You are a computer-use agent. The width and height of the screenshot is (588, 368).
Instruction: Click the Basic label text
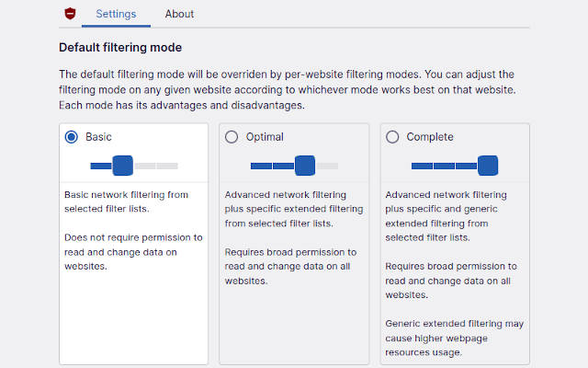click(x=98, y=137)
